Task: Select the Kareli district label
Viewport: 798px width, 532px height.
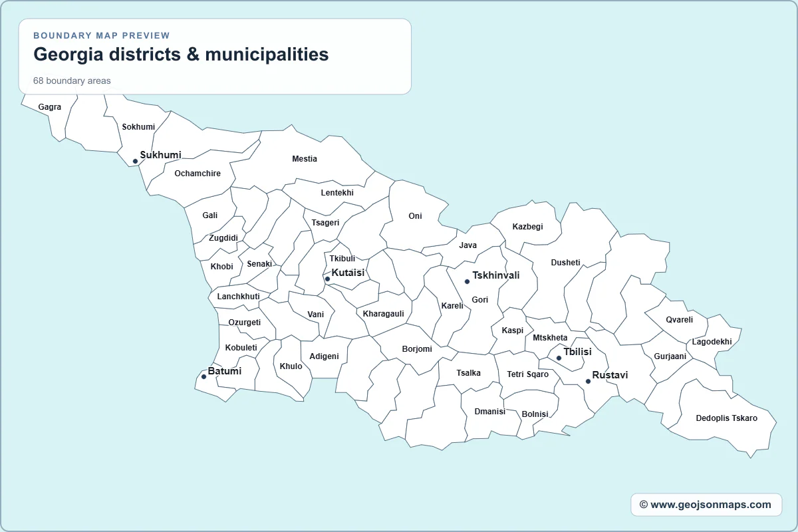Action: point(452,306)
